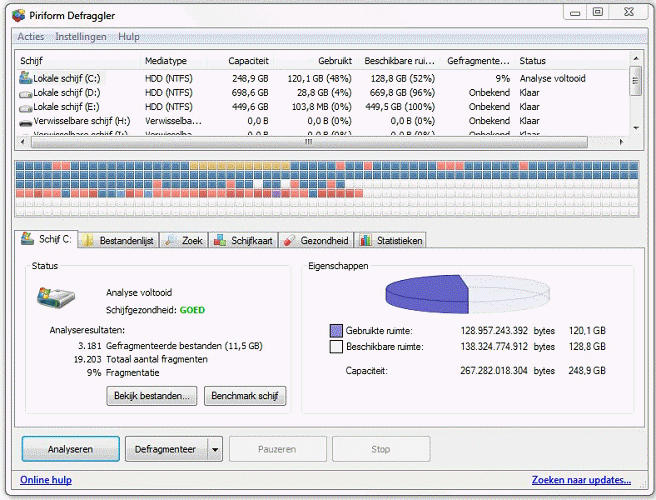Click the drive list scroll up arrow
Viewport: 656px width, 500px height.
pos(636,59)
